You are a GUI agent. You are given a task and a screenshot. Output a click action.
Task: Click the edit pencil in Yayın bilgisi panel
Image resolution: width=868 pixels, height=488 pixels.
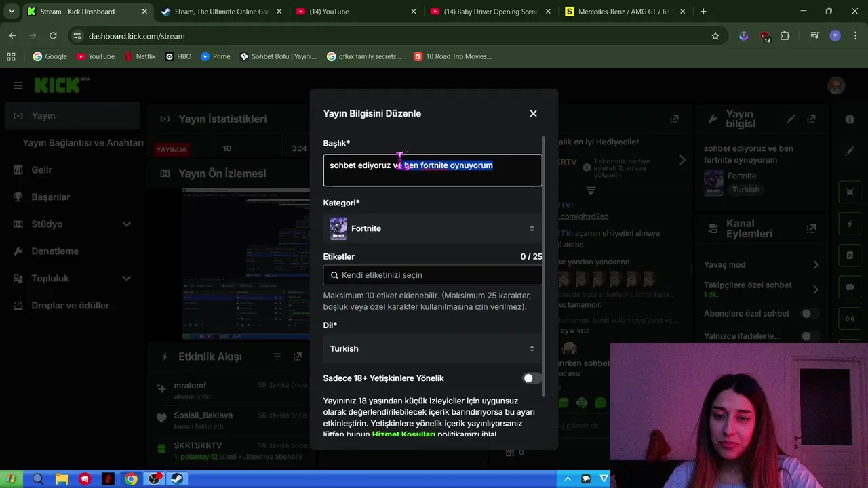(x=791, y=119)
